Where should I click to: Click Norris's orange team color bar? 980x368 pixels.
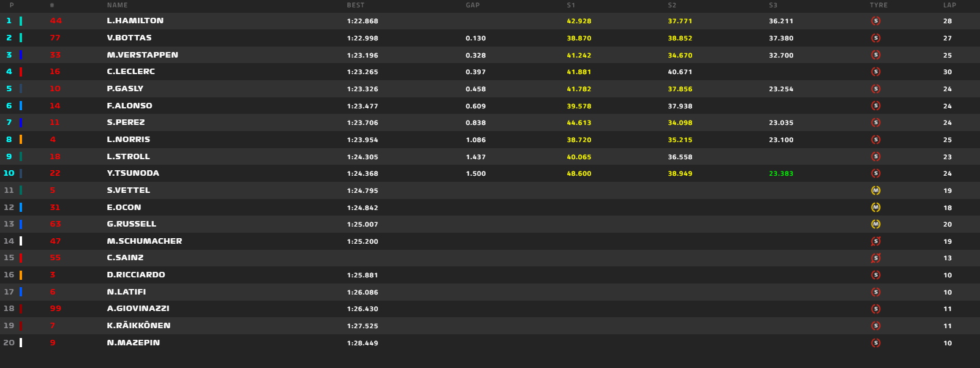click(21, 140)
